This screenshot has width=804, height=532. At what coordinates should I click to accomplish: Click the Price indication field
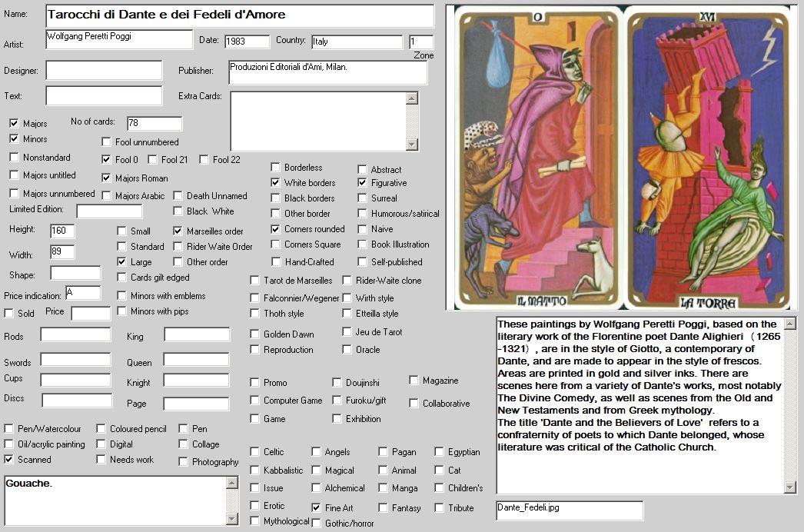tap(83, 293)
